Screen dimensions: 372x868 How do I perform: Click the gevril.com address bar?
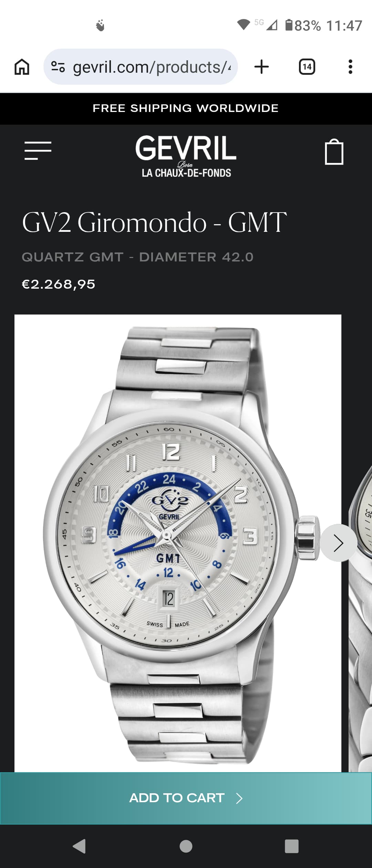click(x=141, y=67)
